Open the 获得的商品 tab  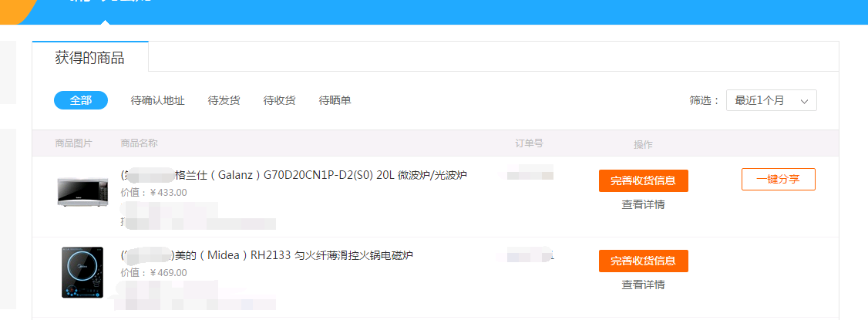click(x=89, y=57)
